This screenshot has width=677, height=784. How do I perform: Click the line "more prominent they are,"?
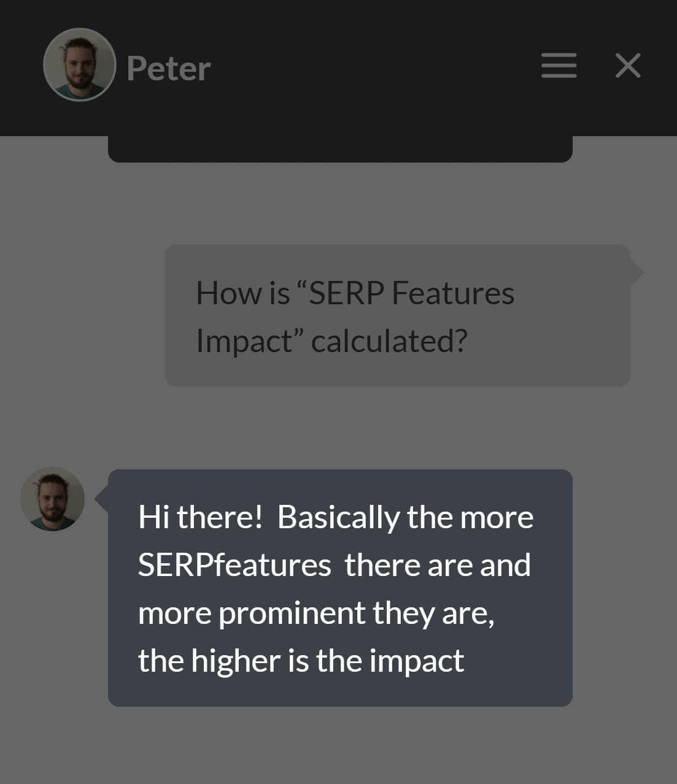(316, 613)
